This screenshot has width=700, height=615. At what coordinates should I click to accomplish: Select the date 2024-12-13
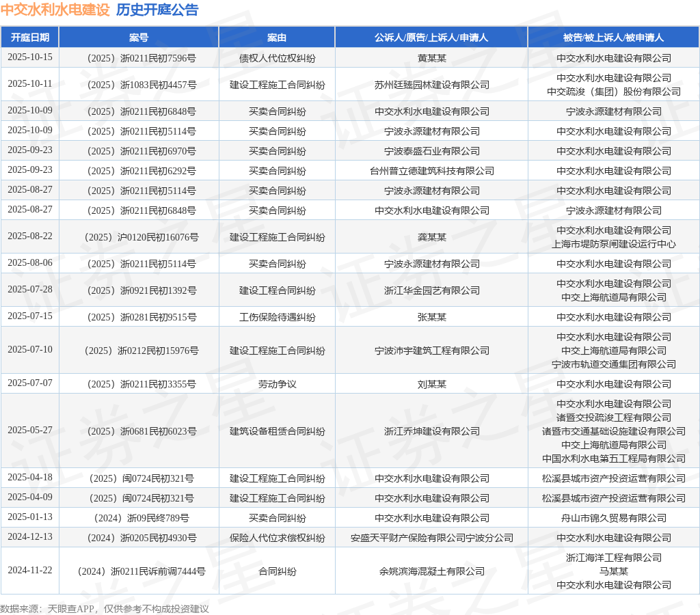click(30, 537)
